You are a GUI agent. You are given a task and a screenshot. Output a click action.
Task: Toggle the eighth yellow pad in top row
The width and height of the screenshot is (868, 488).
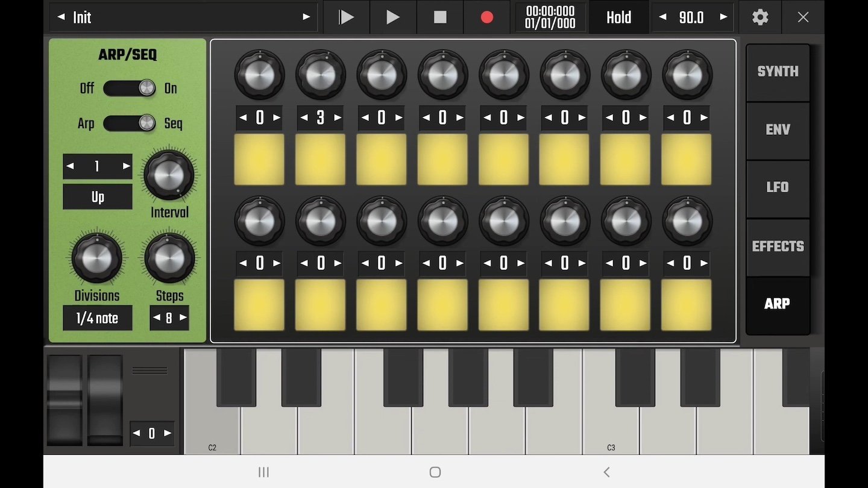687,159
